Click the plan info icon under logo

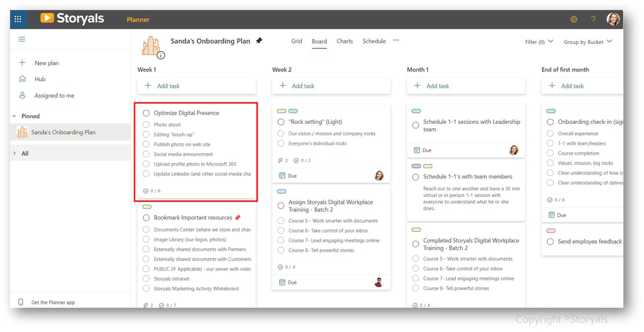161,55
